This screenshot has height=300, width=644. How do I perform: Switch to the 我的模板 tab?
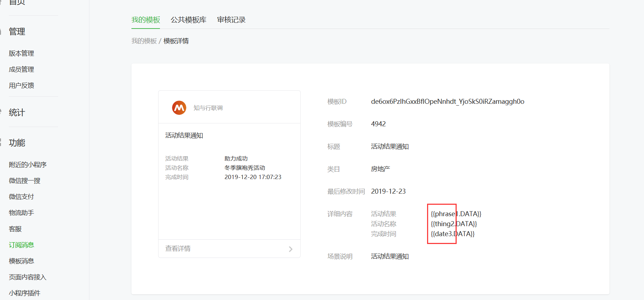(146, 20)
